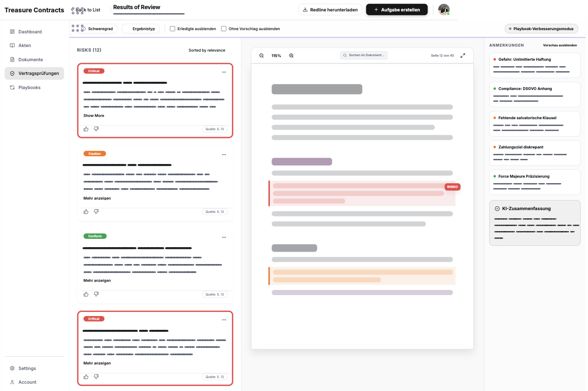Open source tag of last Critical card
Image resolution: width=588 pixels, height=391 pixels.
214,377
